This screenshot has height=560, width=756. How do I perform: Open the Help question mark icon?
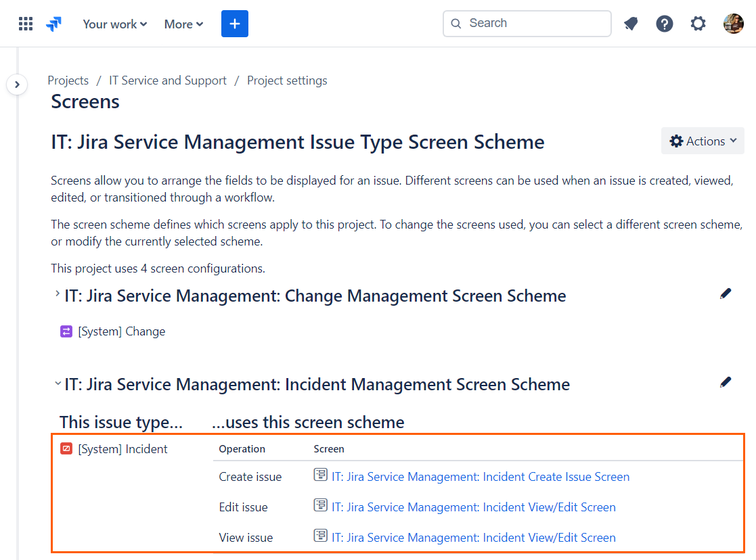[665, 23]
